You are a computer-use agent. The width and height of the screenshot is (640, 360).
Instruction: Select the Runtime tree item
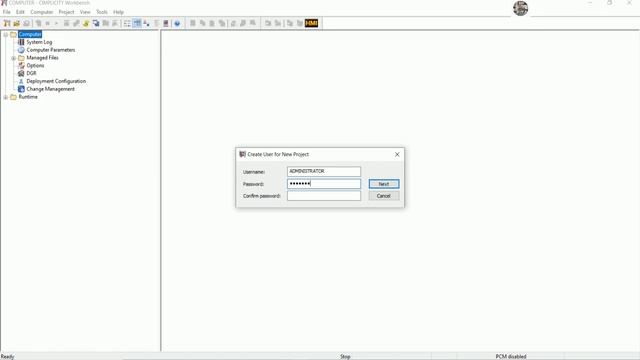(28, 97)
